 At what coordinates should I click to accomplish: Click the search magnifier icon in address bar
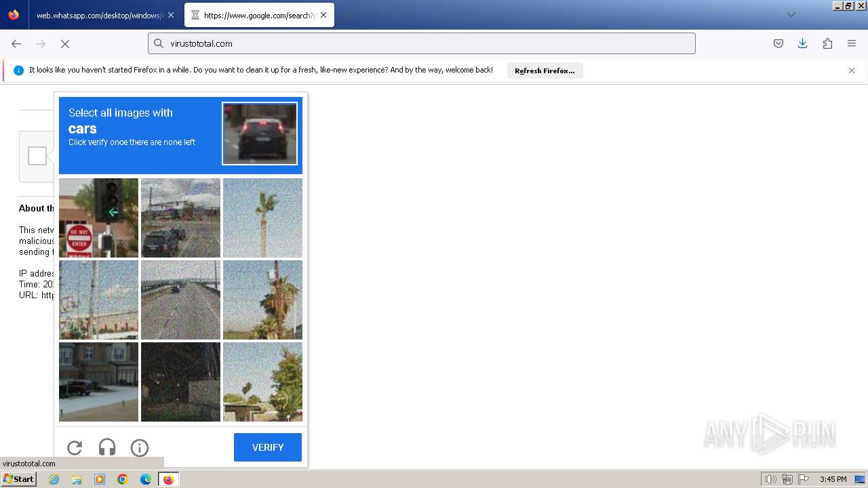[159, 43]
